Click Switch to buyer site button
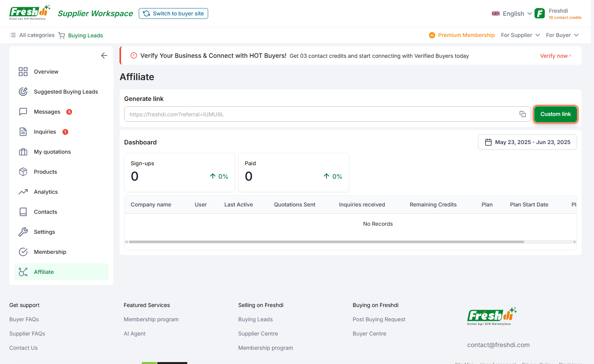The image size is (594, 364). coord(173,13)
